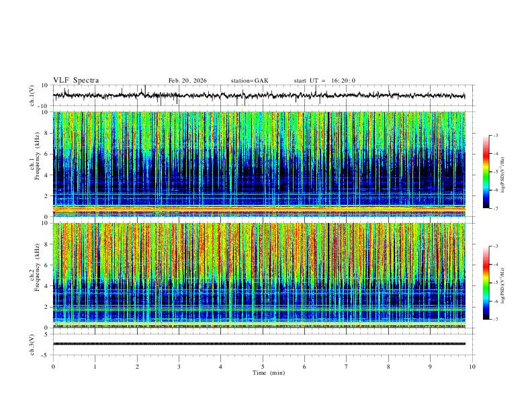
Task: Click the ch.1 colorbar "-5" tick label
Action: tap(495, 172)
